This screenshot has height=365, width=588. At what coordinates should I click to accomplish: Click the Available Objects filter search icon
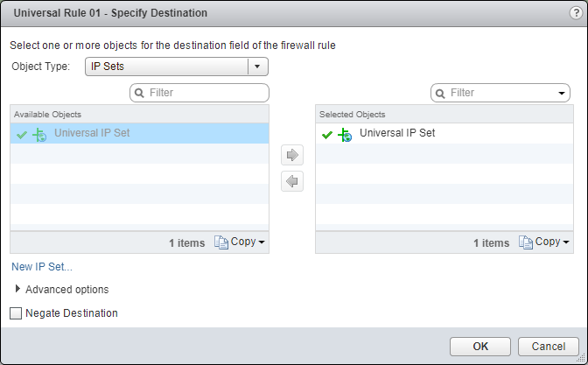(140, 93)
